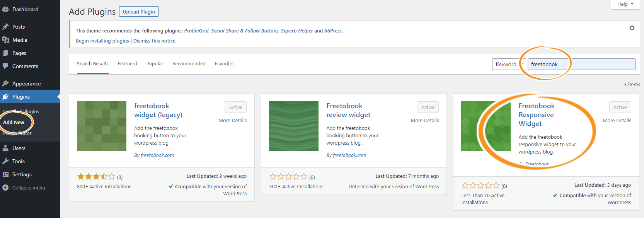Click Freetobook review widget thumbnail
Image resolution: width=644 pixels, height=232 pixels.
[x=294, y=126]
